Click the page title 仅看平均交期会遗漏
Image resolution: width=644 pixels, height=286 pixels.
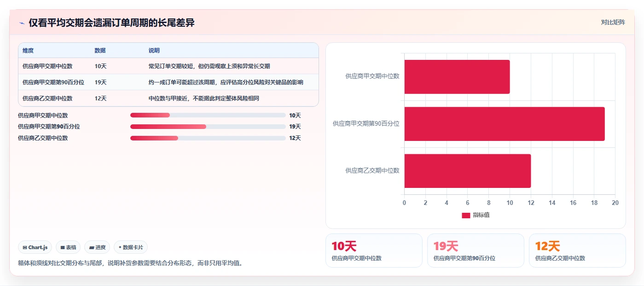coord(111,23)
